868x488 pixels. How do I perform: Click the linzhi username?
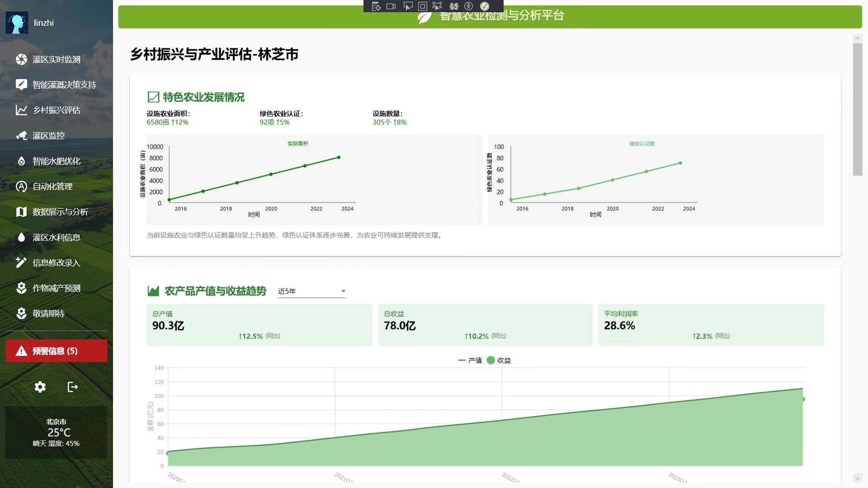point(44,23)
